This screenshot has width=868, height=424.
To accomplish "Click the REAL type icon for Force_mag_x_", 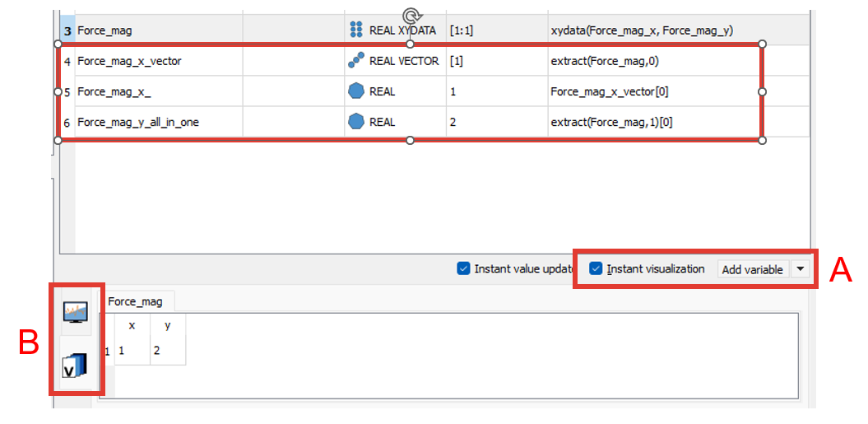I will point(356,91).
